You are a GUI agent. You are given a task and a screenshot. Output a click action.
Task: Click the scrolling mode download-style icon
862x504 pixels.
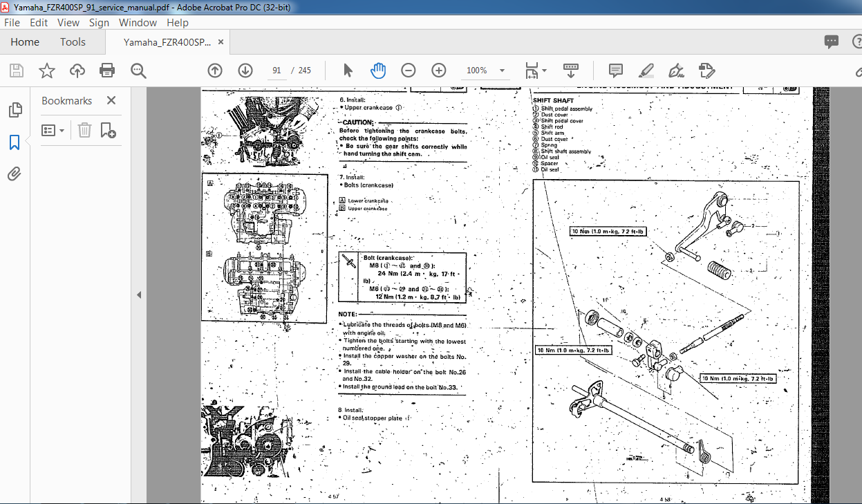coord(571,71)
